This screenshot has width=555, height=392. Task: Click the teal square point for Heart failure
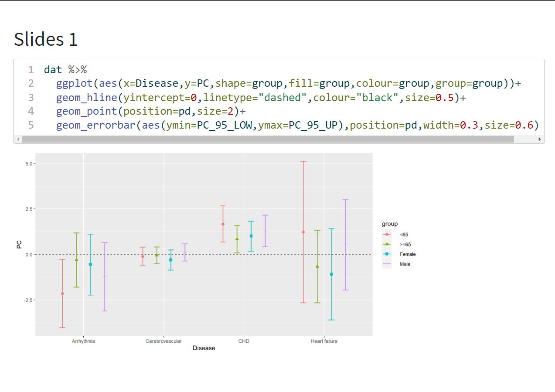pyautogui.click(x=331, y=274)
